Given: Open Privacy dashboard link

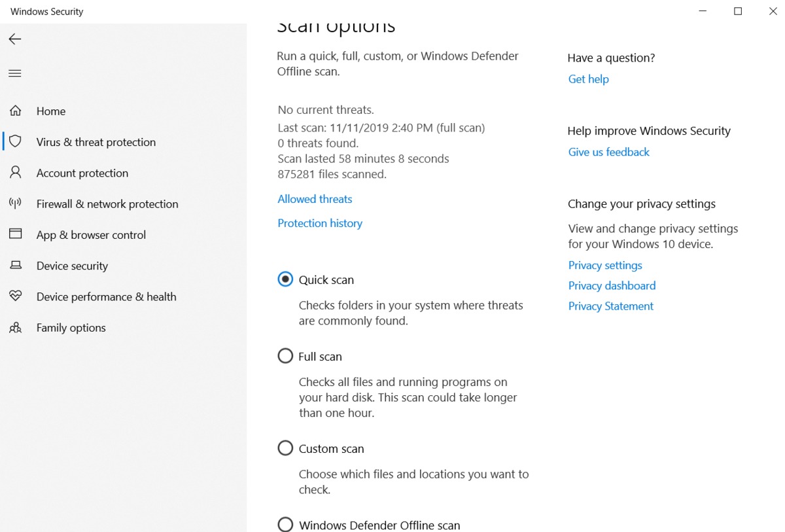Looking at the screenshot, I should [612, 285].
